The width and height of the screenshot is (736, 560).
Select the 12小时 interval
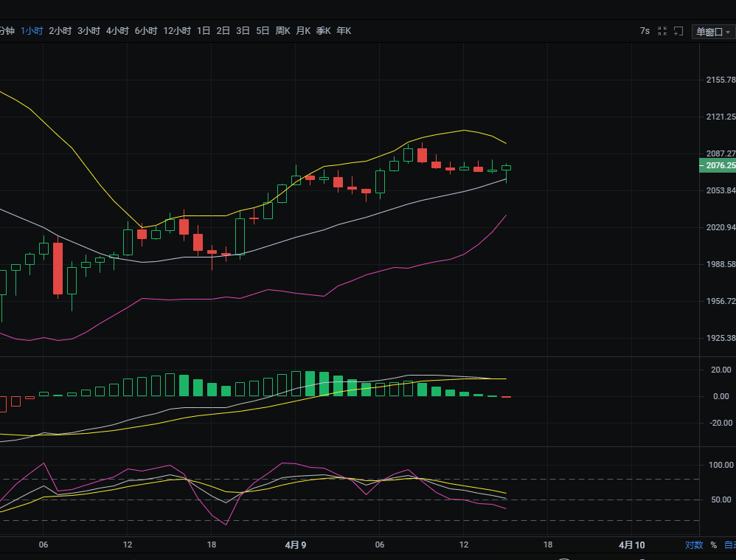point(177,31)
